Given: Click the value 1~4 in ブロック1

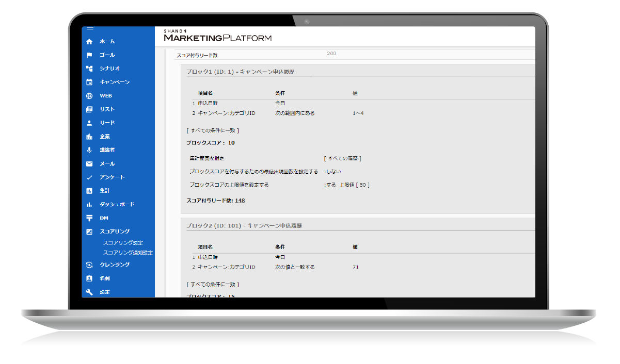Looking at the screenshot, I should point(359,113).
